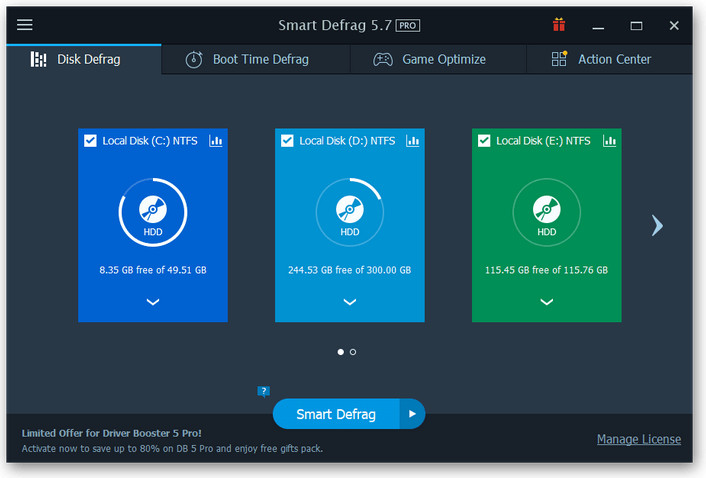Open the Manage License link
This screenshot has height=478, width=706.
point(639,439)
